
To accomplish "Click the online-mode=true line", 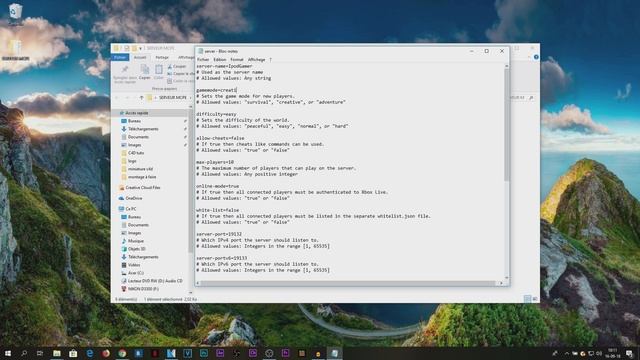I will point(218,186).
